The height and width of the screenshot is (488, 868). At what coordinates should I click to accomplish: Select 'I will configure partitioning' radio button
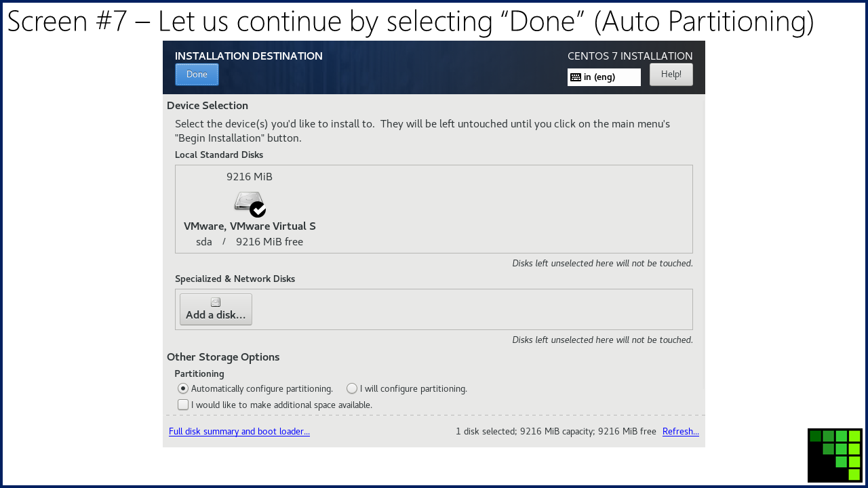coord(352,388)
